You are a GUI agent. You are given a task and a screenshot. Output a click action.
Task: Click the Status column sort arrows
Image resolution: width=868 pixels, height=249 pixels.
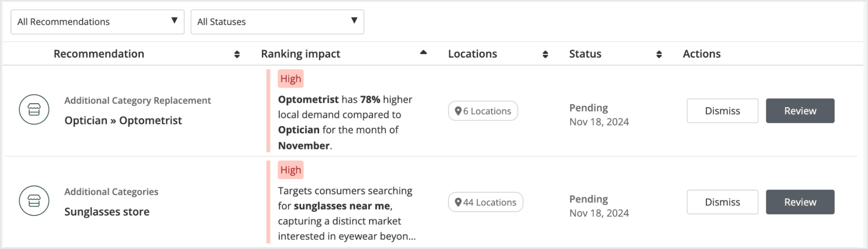coord(659,54)
